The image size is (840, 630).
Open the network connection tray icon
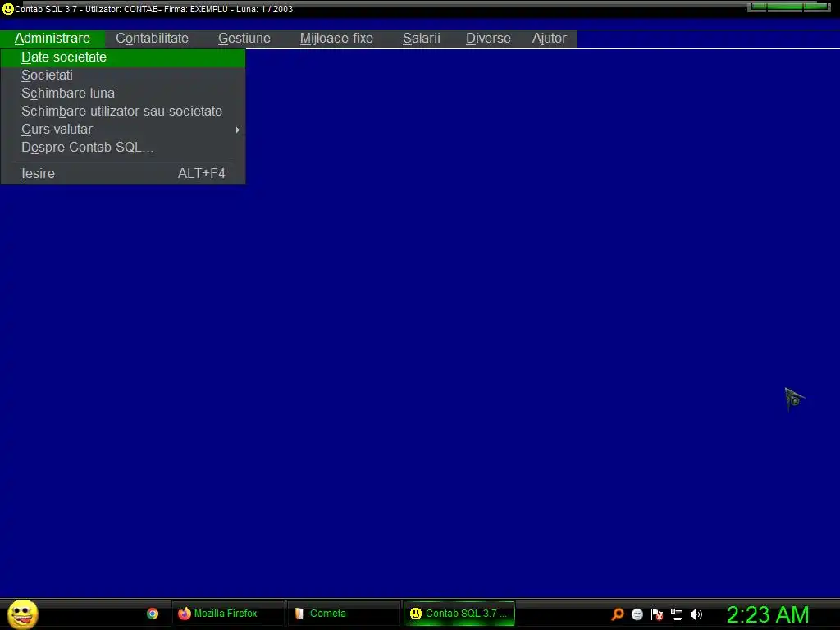[x=677, y=614]
